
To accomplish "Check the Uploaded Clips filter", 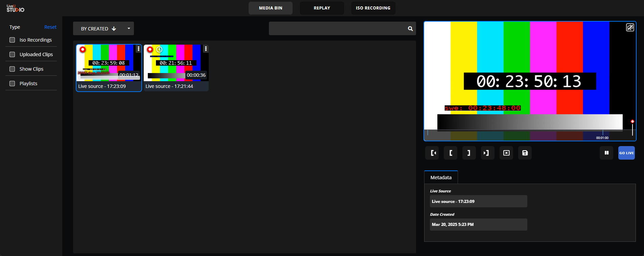I will click(12, 54).
